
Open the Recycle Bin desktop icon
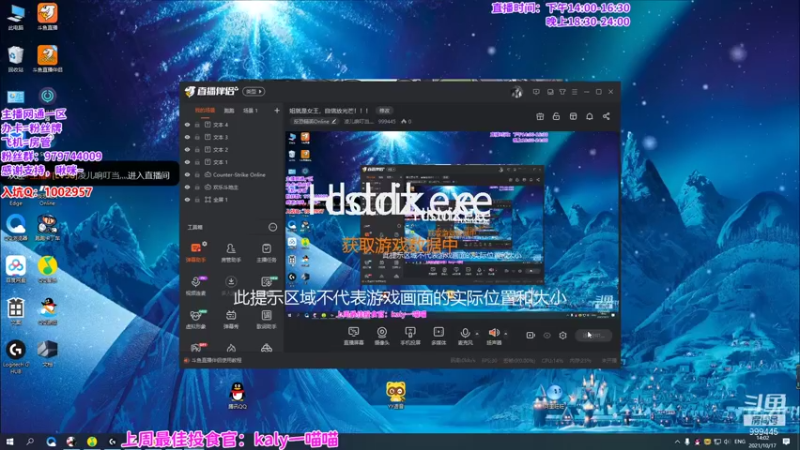(x=15, y=59)
